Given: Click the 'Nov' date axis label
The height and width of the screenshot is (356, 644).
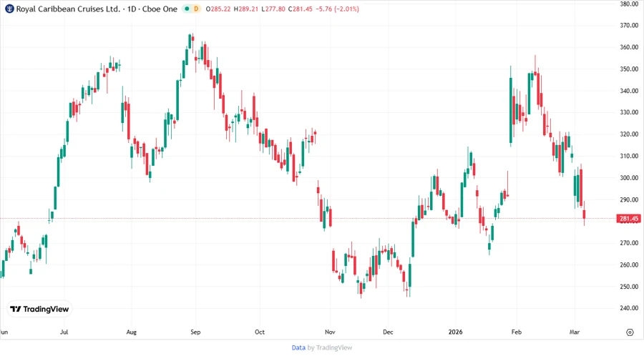Looking at the screenshot, I should (x=330, y=332).
